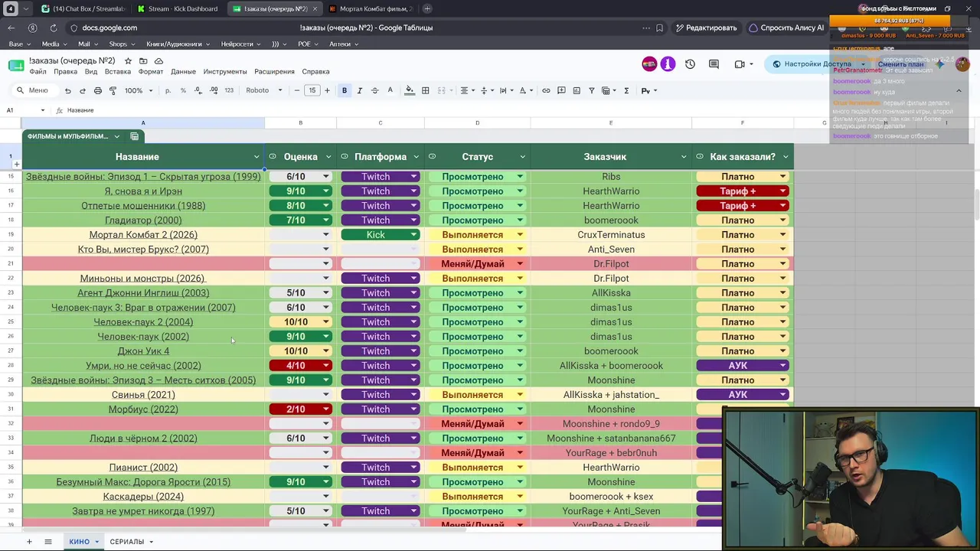Select the cell 'Джон Уик 4'
Viewport: 980px width, 551px height.
[x=143, y=351]
